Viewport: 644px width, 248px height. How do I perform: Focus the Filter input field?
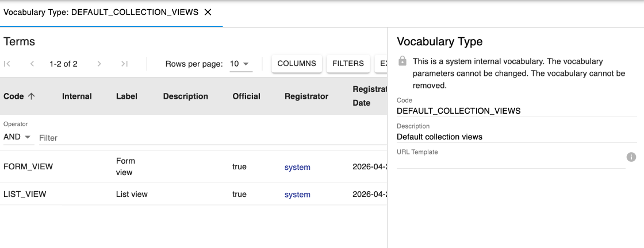click(213, 138)
